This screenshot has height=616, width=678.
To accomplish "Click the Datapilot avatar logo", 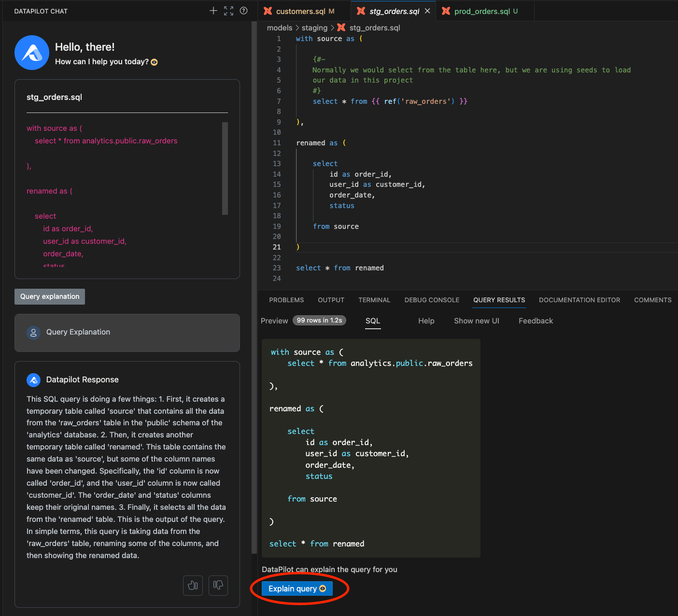I will pyautogui.click(x=32, y=53).
